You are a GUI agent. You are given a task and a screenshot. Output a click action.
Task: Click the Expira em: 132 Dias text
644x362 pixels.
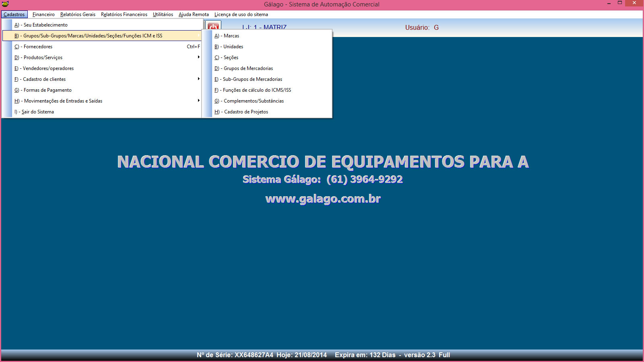(365, 355)
